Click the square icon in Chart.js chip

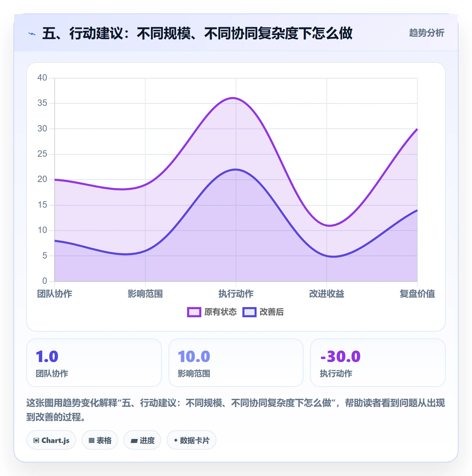[x=36, y=441]
